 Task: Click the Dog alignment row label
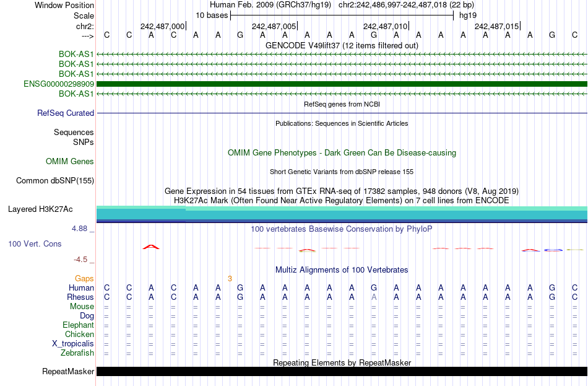[87, 316]
